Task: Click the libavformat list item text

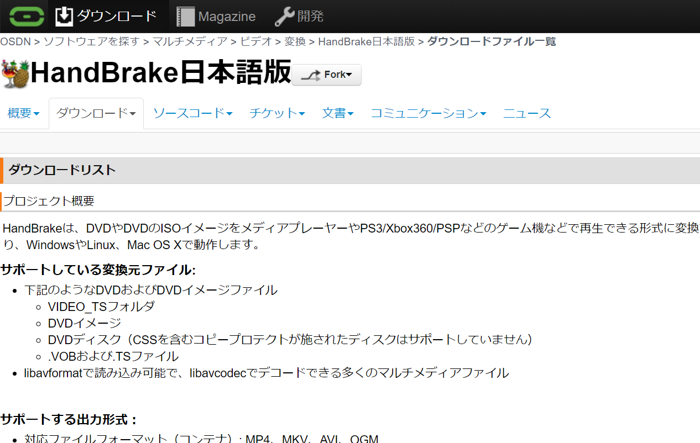Action: click(267, 373)
